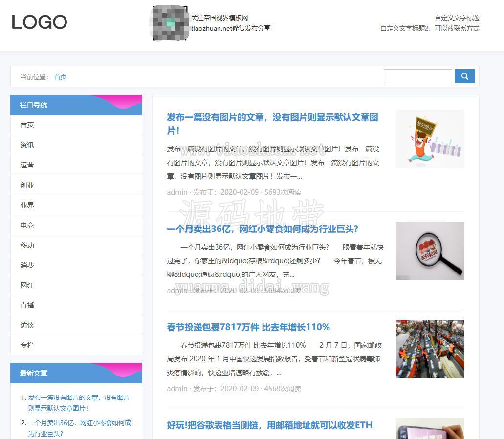Image resolution: width=504 pixels, height=439 pixels.
Task: Select 运营 in column navigation
Action: coord(76,165)
